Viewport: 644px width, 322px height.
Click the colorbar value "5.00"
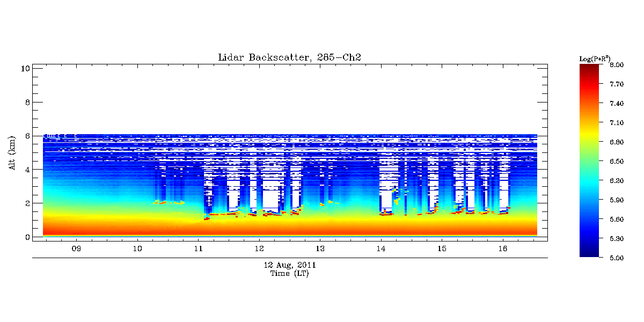[617, 258]
